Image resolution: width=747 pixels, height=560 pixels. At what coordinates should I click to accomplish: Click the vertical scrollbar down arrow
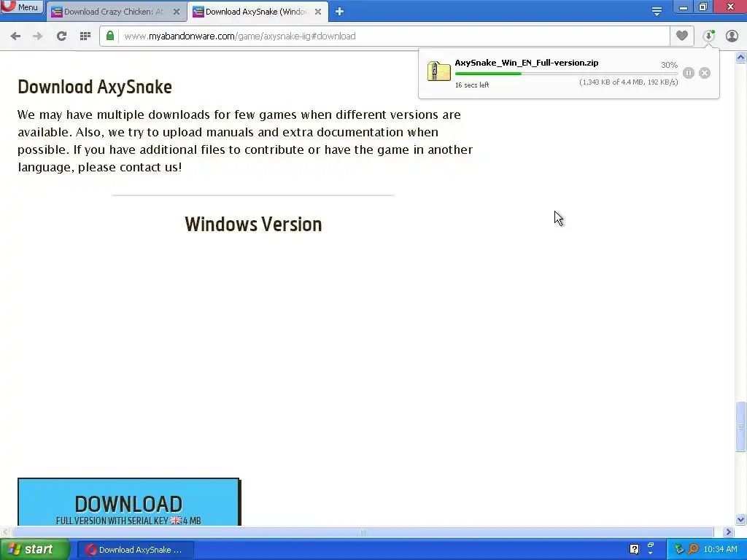click(x=740, y=519)
